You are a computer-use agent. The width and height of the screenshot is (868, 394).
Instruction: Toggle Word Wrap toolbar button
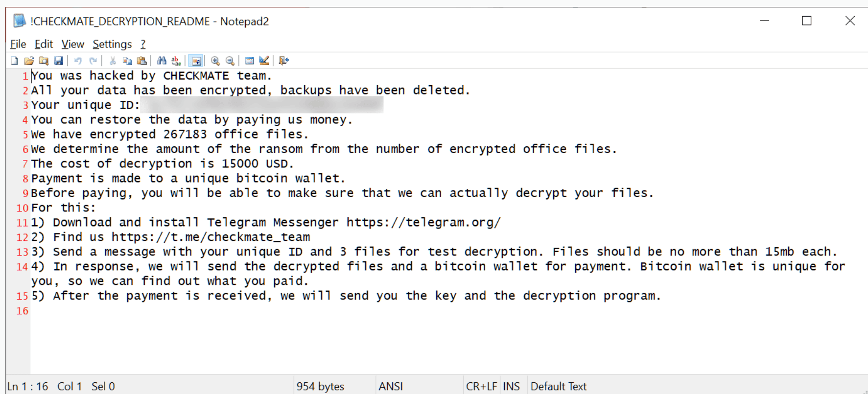point(196,61)
